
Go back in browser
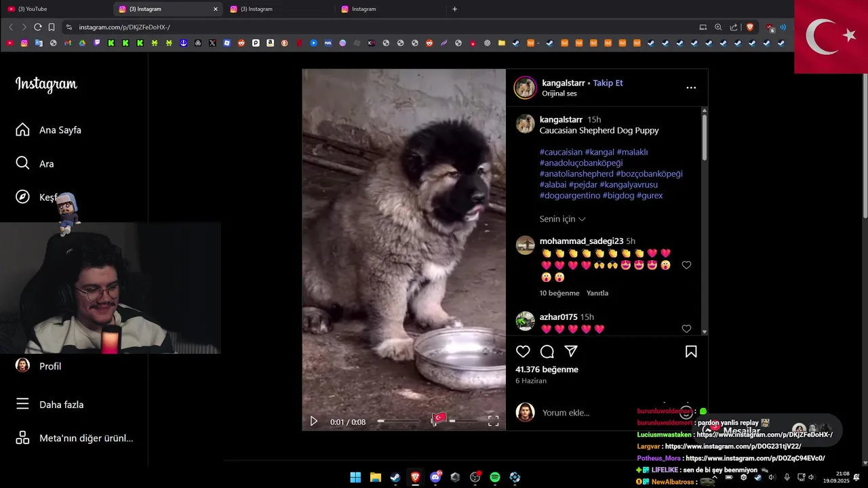coord(10,27)
